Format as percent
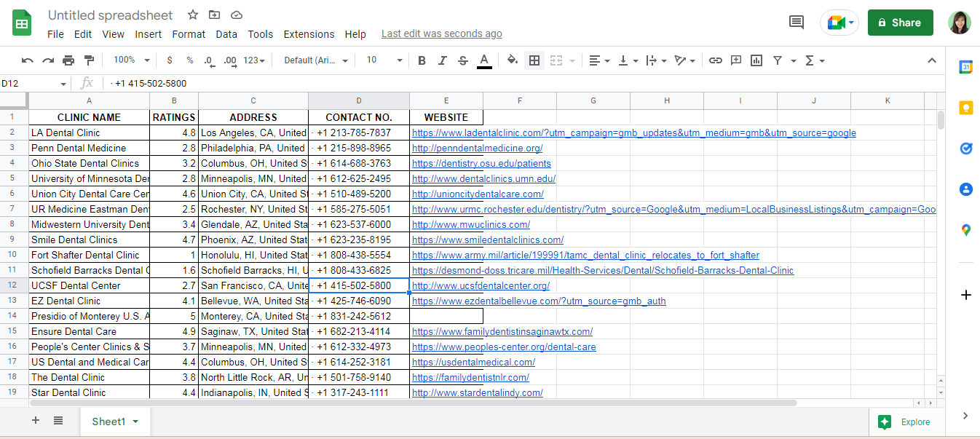The image size is (980, 439). pyautogui.click(x=190, y=60)
